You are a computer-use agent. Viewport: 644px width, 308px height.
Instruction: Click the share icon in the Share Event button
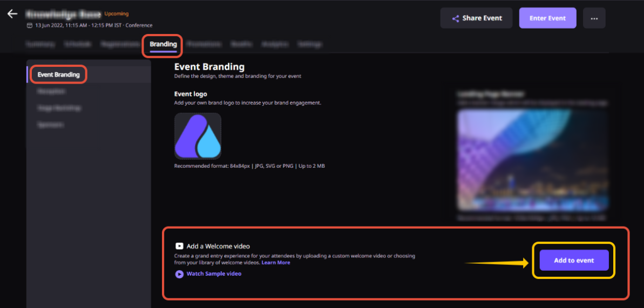(x=455, y=18)
